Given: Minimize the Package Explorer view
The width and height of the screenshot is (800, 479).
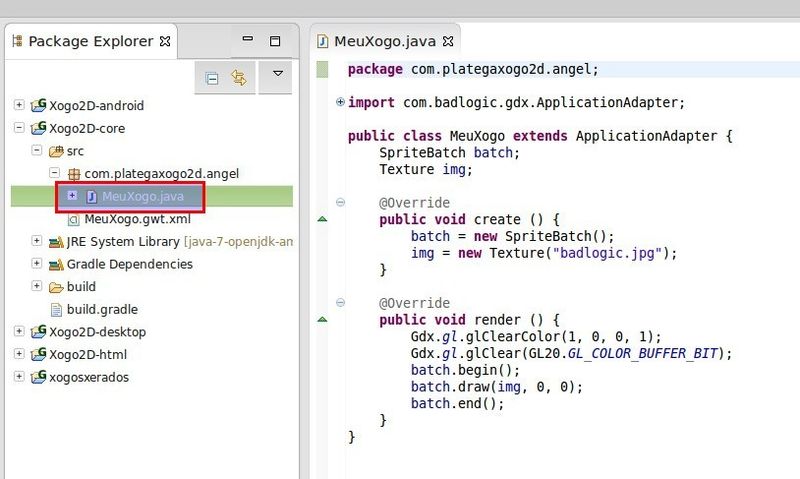Looking at the screenshot, I should point(248,38).
